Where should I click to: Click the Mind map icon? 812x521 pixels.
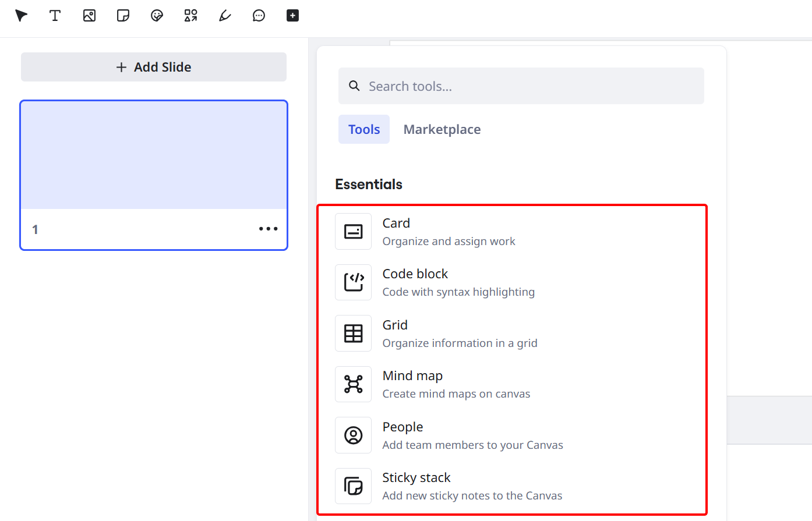click(353, 384)
